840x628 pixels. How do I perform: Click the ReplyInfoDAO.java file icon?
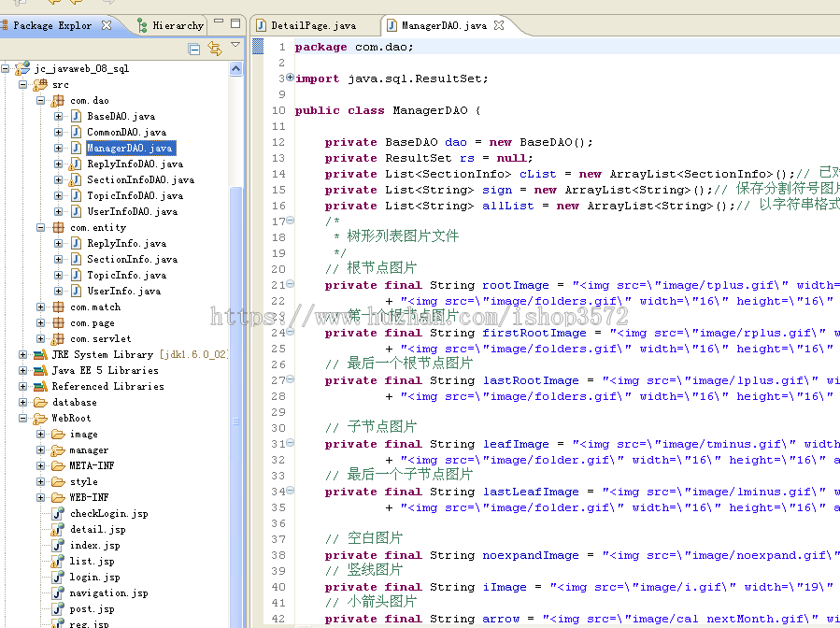tap(76, 164)
